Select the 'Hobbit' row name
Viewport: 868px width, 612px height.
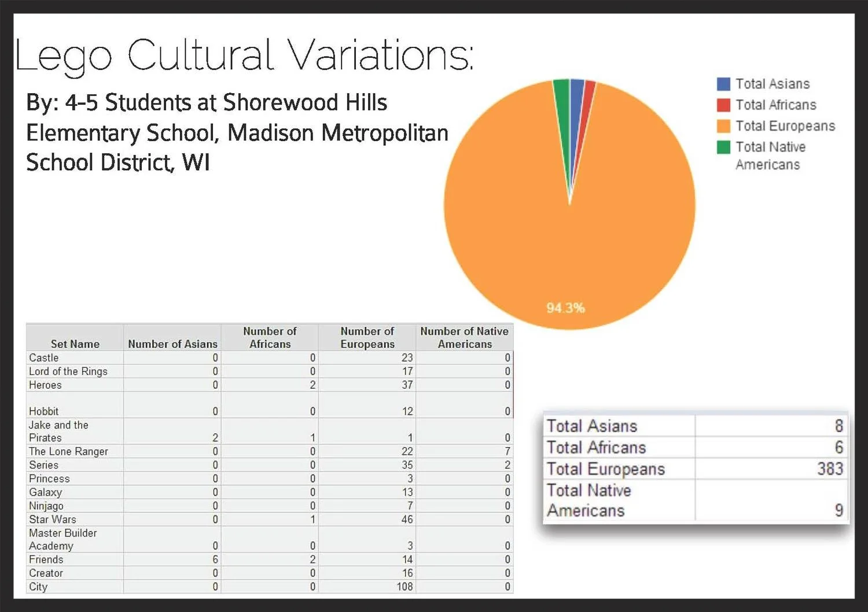[44, 411]
